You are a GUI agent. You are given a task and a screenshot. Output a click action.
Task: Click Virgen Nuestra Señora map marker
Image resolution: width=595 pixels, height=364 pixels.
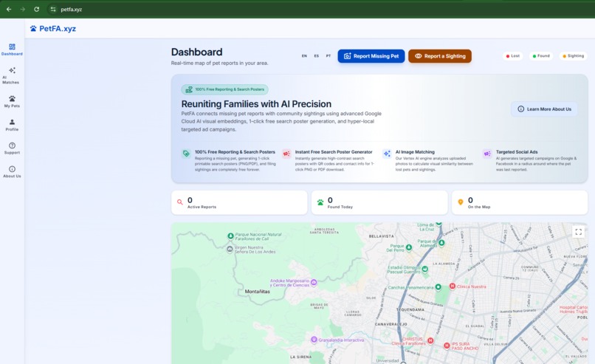(230, 250)
